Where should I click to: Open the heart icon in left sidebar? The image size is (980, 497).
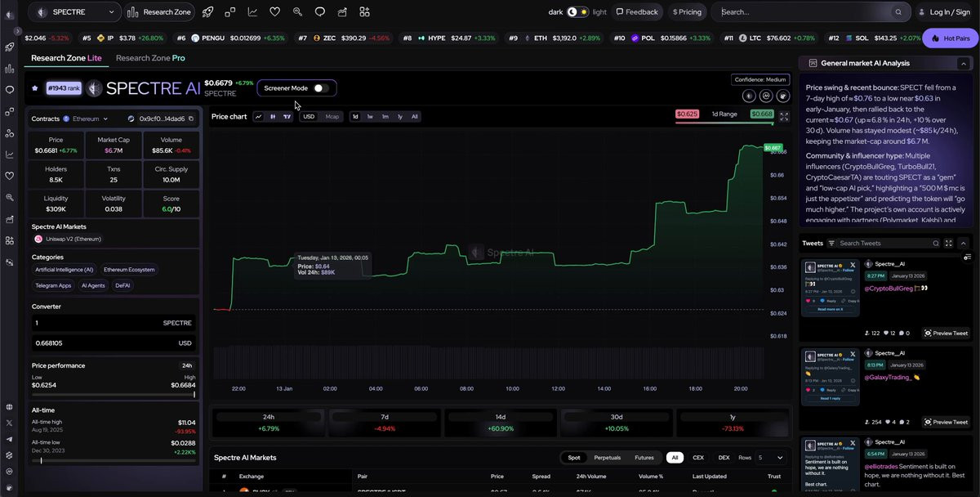[10, 176]
